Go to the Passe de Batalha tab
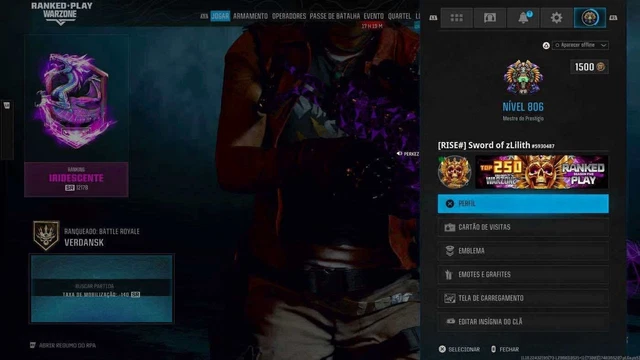640x360 pixels. point(335,16)
